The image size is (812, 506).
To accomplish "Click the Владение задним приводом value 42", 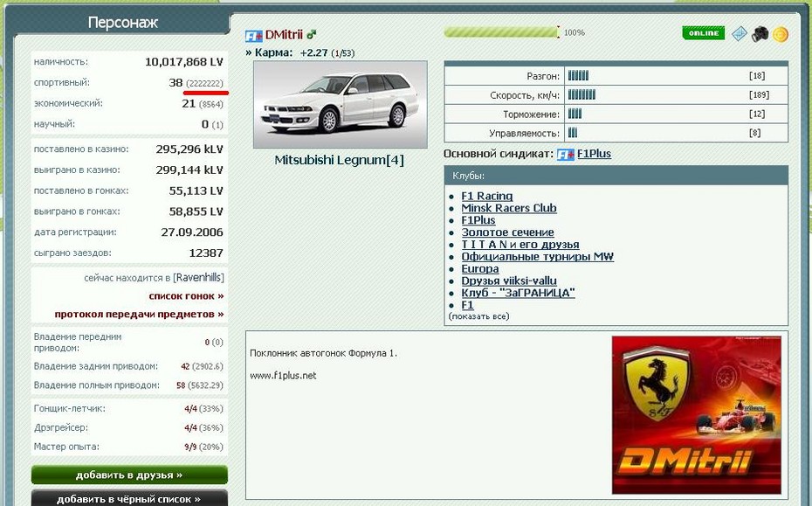I will point(185,366).
